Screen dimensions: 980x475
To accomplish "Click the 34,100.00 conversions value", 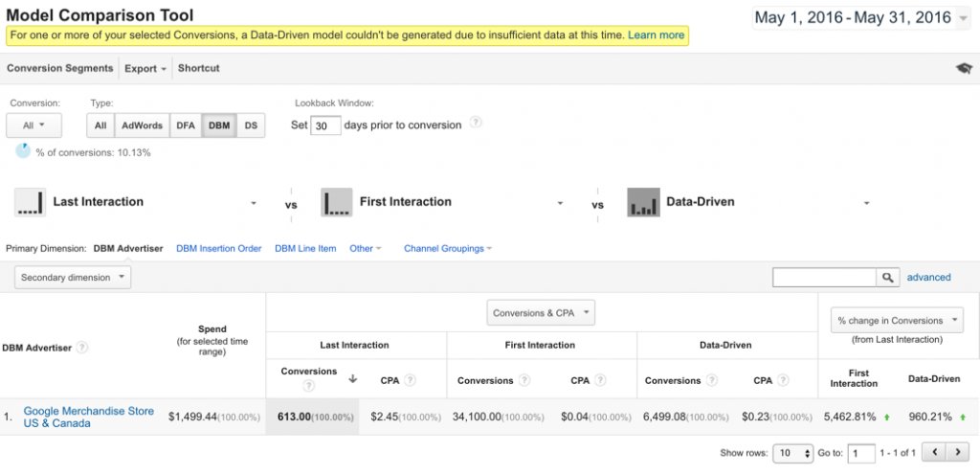I will tap(477, 417).
